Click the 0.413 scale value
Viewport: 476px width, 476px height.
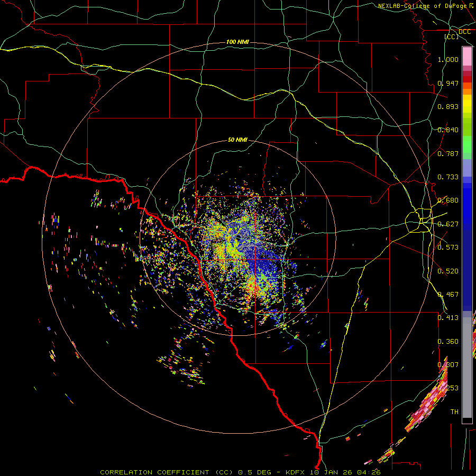pyautogui.click(x=448, y=318)
